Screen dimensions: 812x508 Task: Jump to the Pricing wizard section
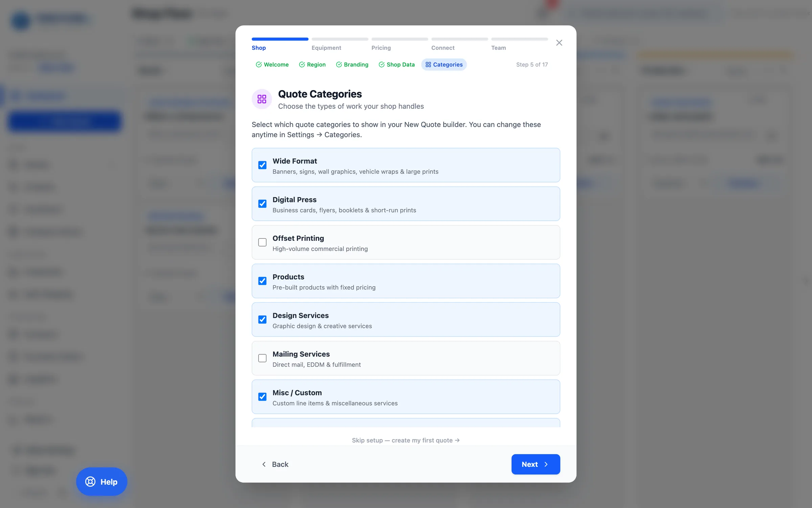[381, 48]
